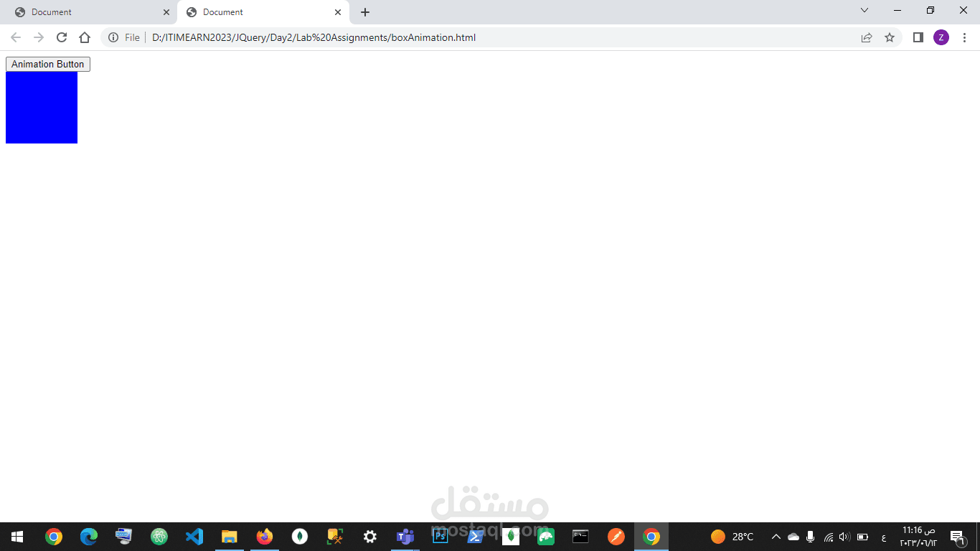Open a new browser tab
Screen dimensions: 980x551
[365, 11]
